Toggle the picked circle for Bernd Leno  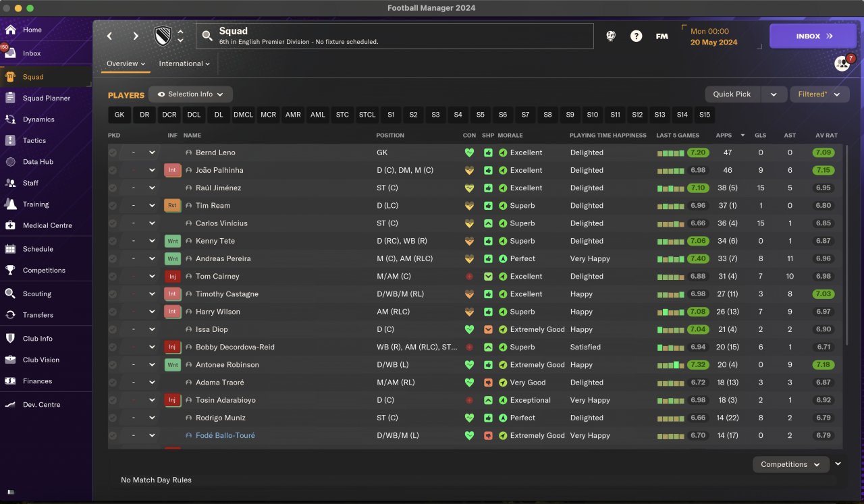[113, 152]
